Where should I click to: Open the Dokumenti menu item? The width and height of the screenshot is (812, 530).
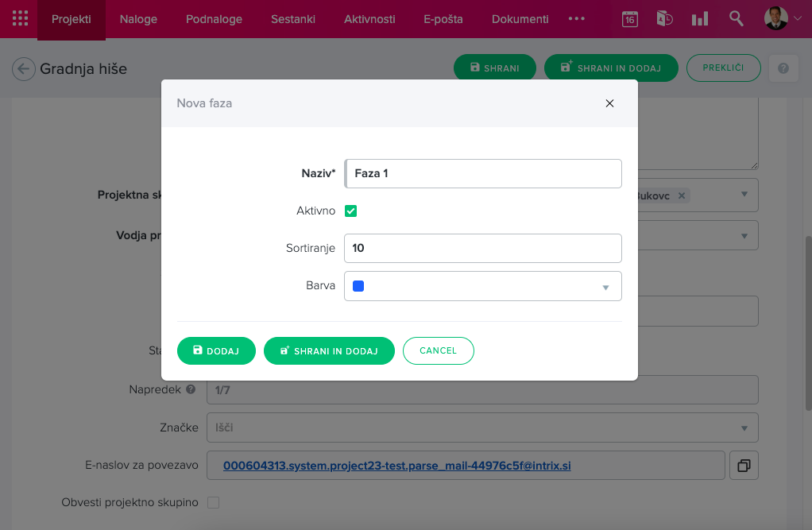pos(520,19)
